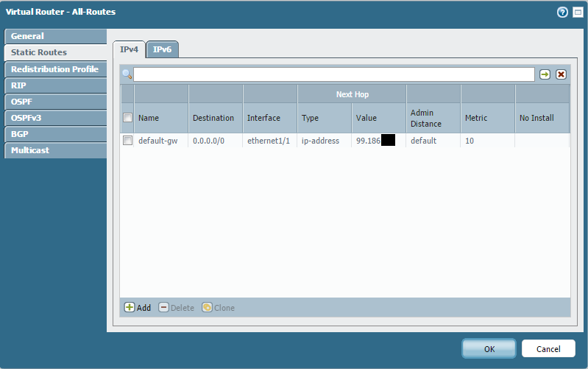588x369 pixels.
Task: Open the General tab
Action: 55,36
